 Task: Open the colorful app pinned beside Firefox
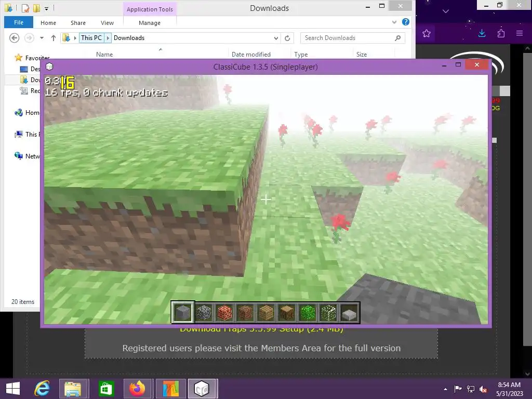tap(170, 389)
